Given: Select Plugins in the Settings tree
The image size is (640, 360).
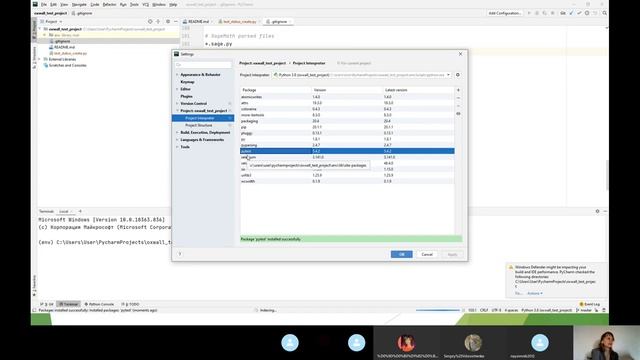Looking at the screenshot, I should tap(187, 96).
